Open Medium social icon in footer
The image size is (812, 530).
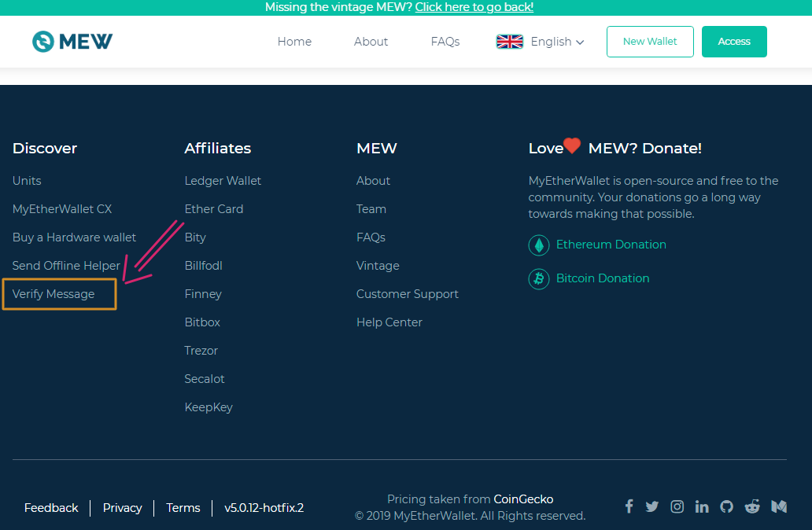pyautogui.click(x=779, y=506)
